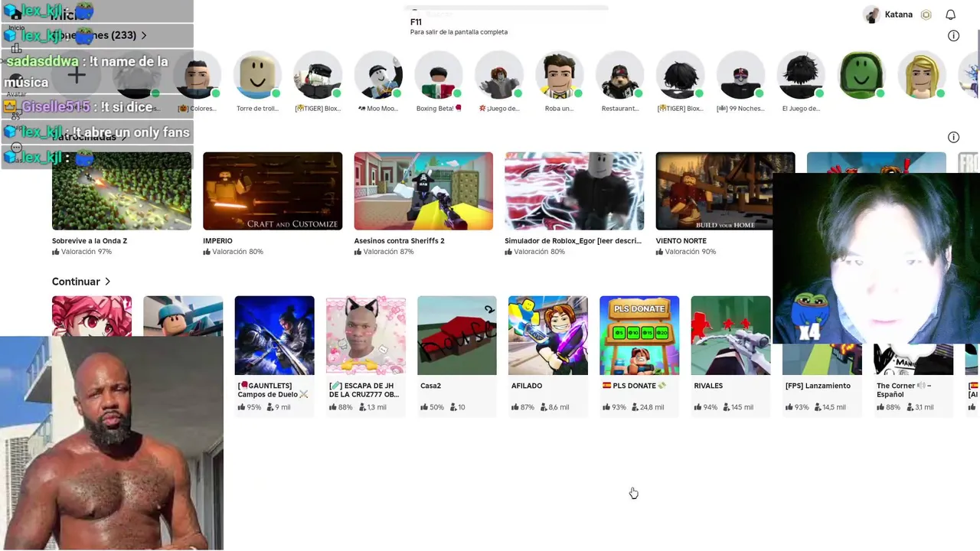
Task: Click the Sobrevive a la Onda Z title
Action: [x=90, y=241]
